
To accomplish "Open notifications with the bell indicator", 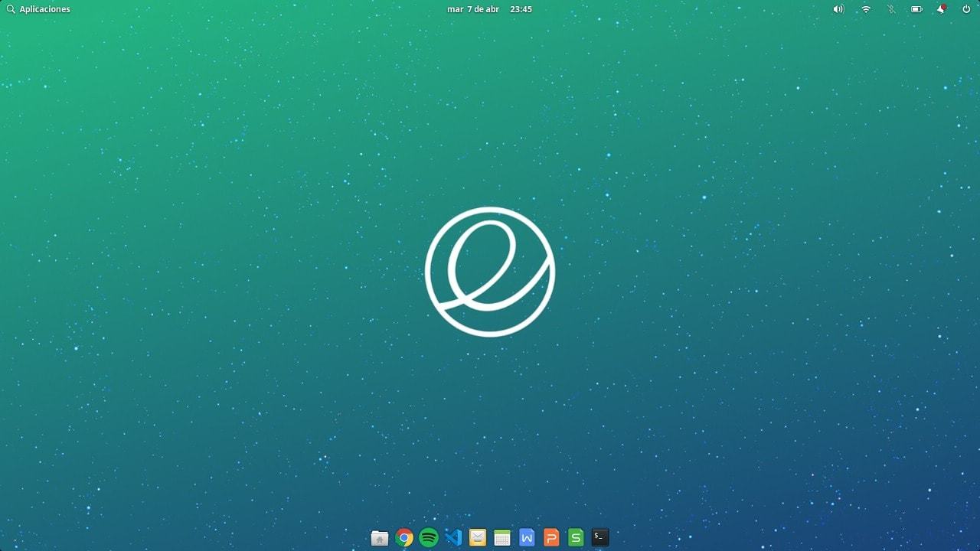I will click(x=941, y=9).
